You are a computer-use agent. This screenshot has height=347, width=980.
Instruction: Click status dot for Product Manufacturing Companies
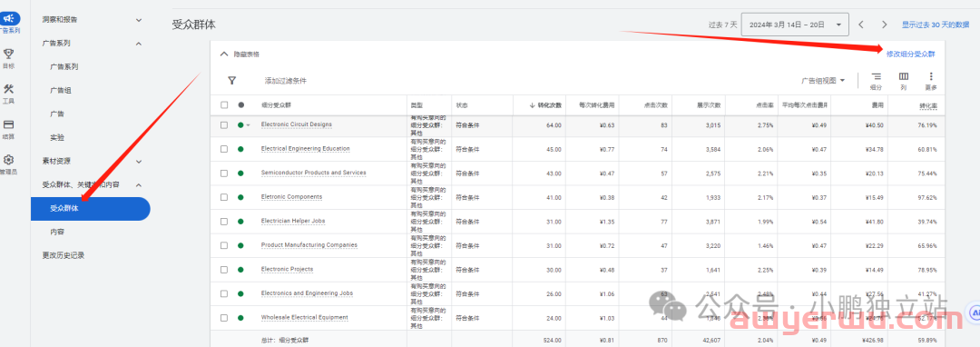[x=240, y=245]
